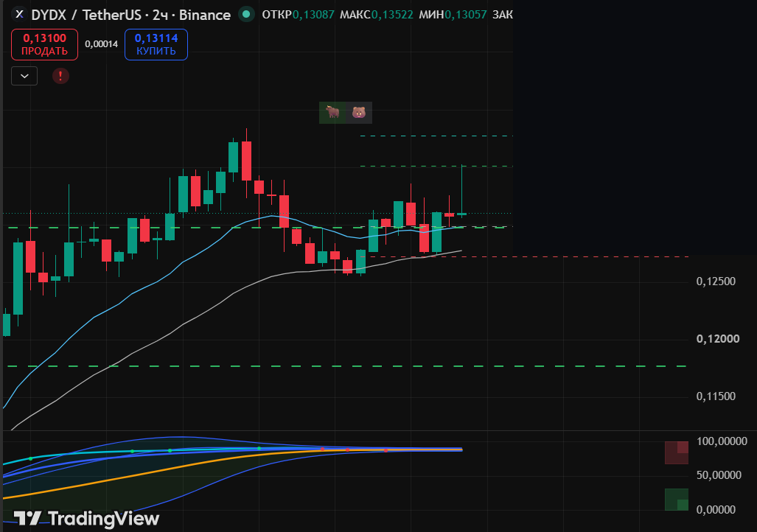Click the red sell button 0,13100 ПРОДАТЬ
The image size is (757, 532).
click(44, 44)
